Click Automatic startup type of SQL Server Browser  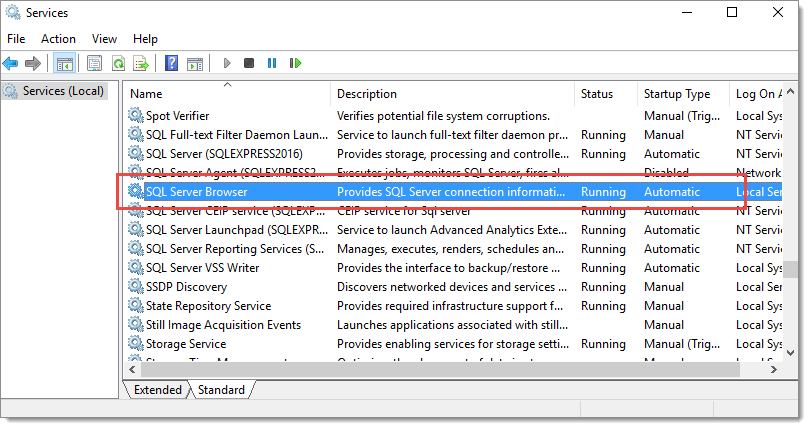point(672,192)
